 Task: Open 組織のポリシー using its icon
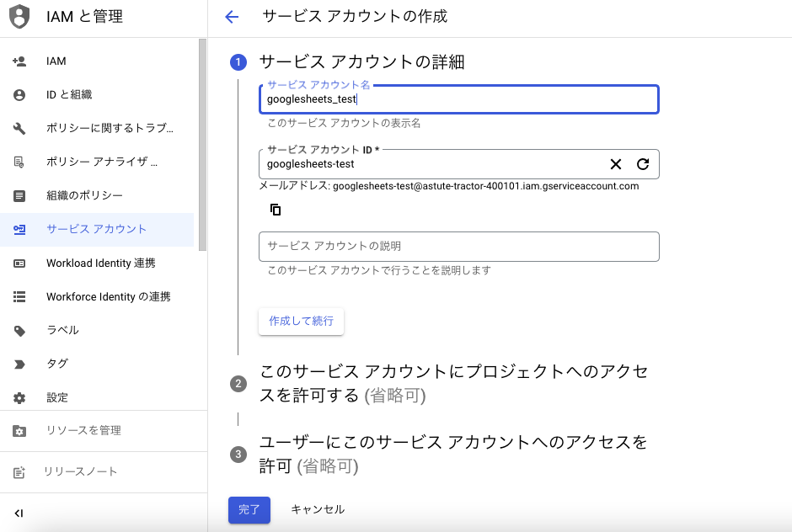(19, 195)
